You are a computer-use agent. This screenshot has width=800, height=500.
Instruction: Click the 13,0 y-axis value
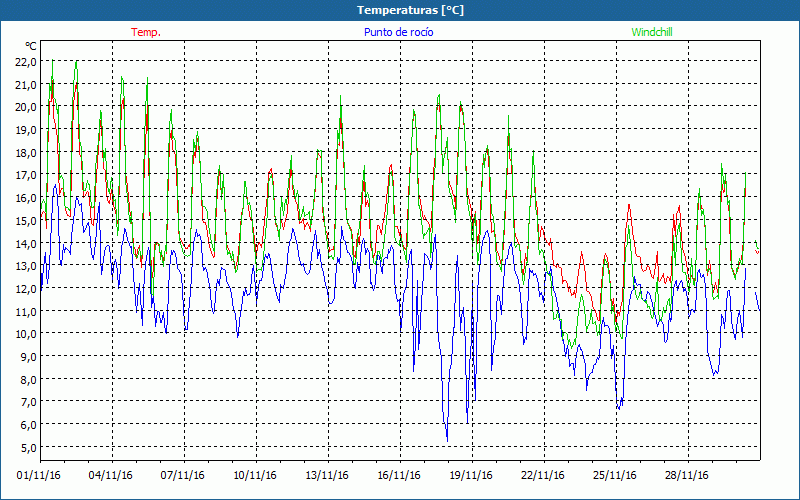[x=27, y=266]
